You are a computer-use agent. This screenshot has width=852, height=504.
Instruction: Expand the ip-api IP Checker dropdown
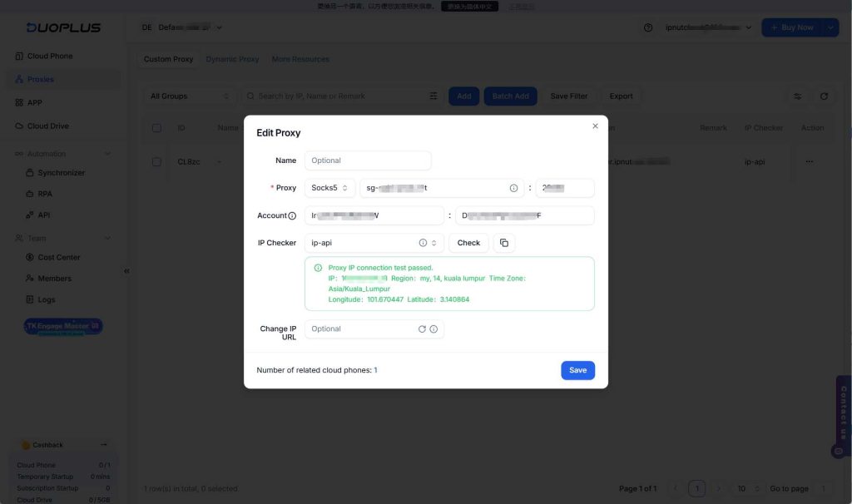pyautogui.click(x=433, y=243)
